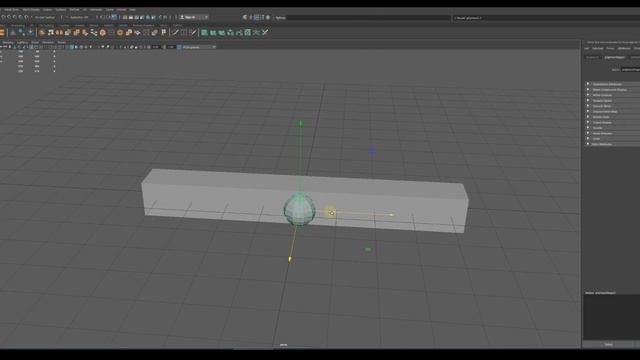
Task: Click yellow center manipulator handle
Action: [x=331, y=212]
